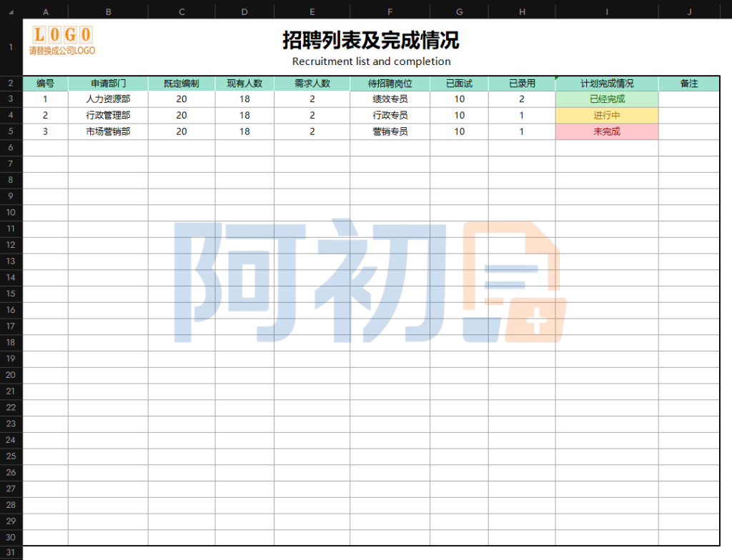The image size is (732, 560).
Task: Select column B header
Action: (109, 11)
